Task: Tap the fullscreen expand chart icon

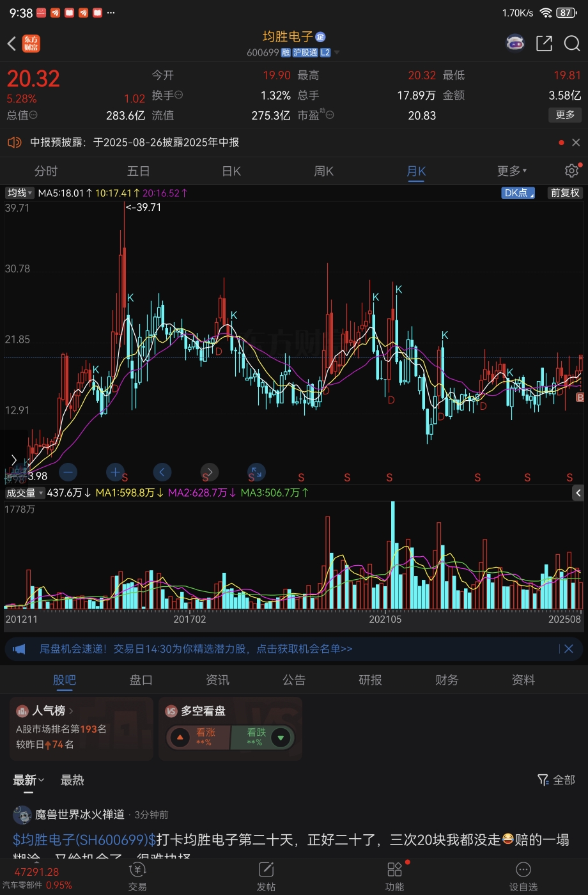Action: click(x=256, y=472)
